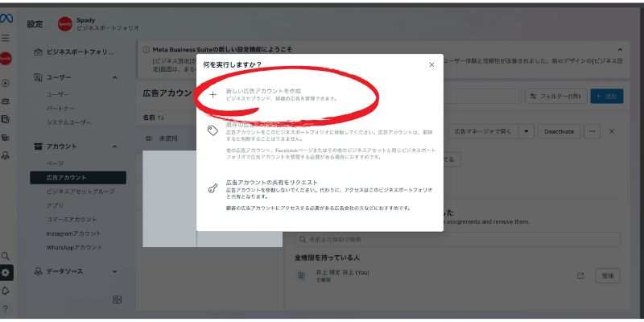Open the data sources shapes icon in rail
This screenshot has height=322, width=644.
point(6,155)
